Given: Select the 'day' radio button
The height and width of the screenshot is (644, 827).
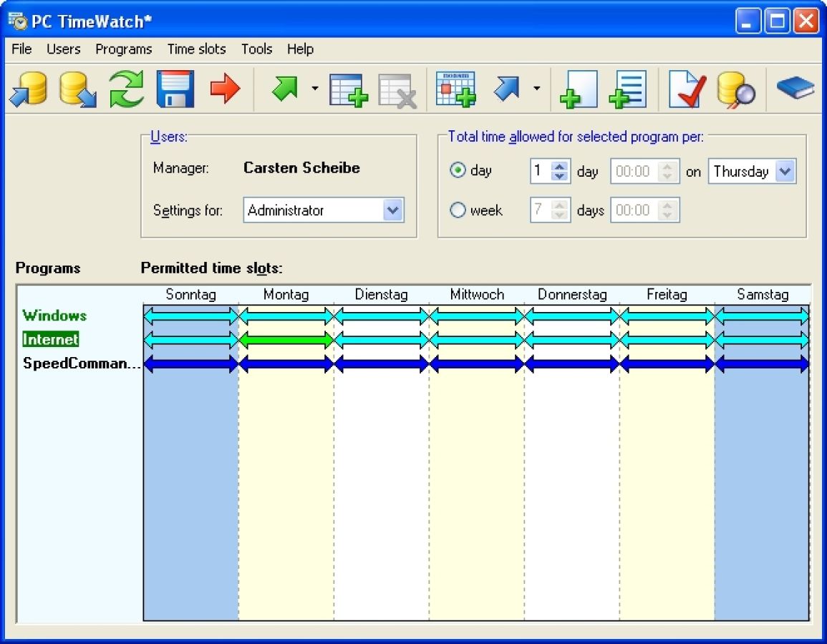Looking at the screenshot, I should 456,170.
